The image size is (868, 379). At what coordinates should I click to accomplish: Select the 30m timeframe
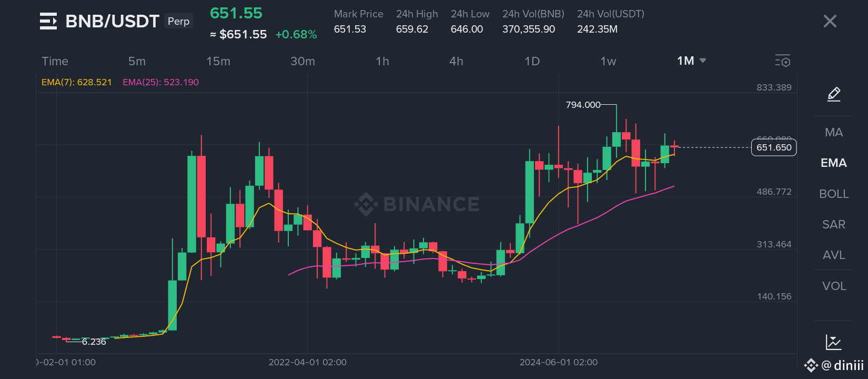[303, 61]
